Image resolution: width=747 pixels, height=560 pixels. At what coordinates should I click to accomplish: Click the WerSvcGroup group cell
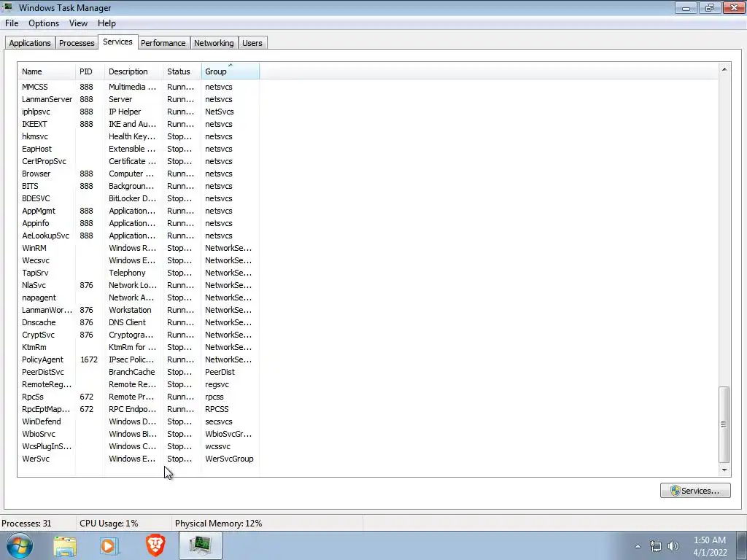click(x=229, y=459)
